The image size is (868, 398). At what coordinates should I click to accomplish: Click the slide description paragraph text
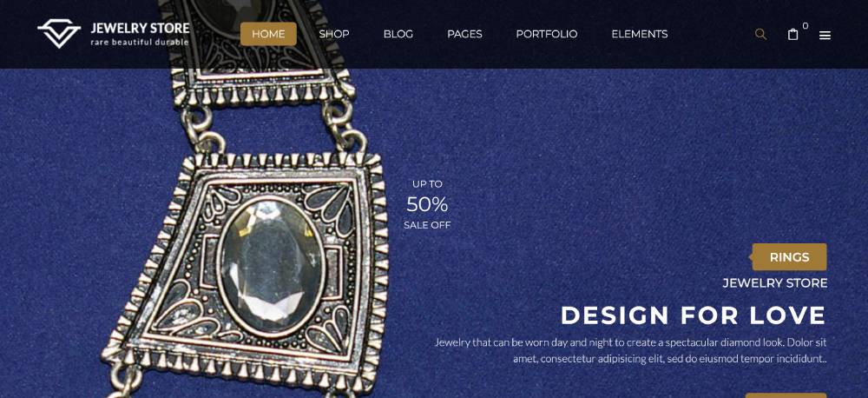point(630,350)
